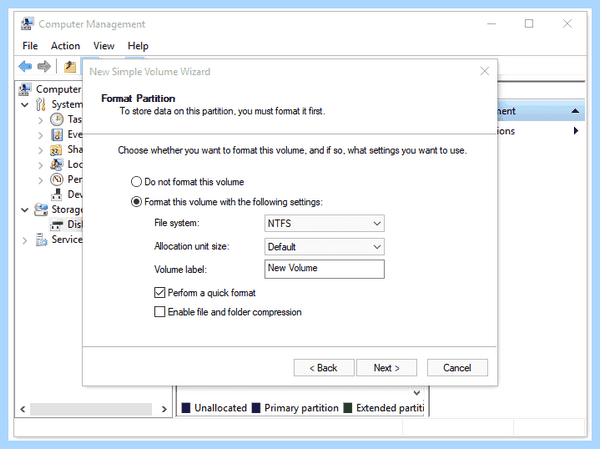This screenshot has height=449, width=600.
Task: Collapse the Actions pane section arrow
Action: point(575,111)
